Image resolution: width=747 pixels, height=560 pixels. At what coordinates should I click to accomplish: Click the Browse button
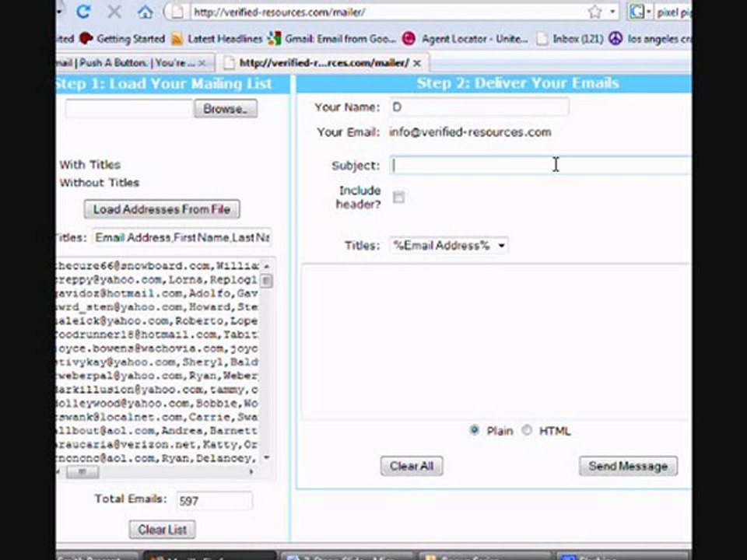click(x=226, y=109)
